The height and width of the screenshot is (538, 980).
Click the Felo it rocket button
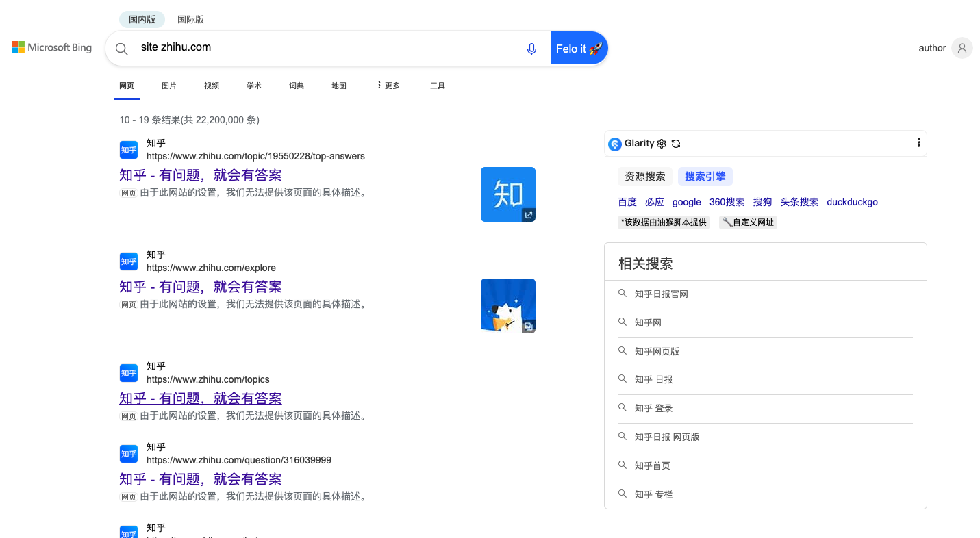coord(579,49)
